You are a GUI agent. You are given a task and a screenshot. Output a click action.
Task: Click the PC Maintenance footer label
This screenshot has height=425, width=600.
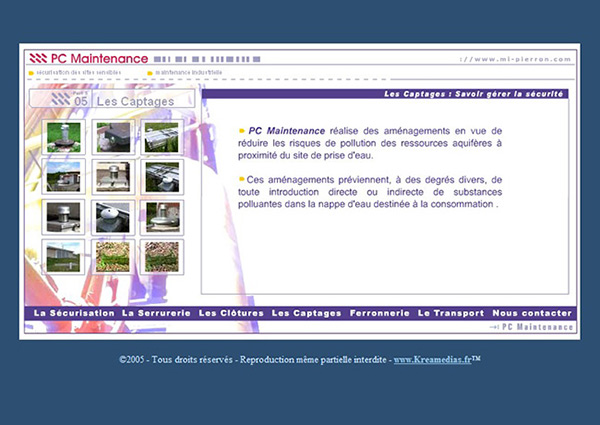coord(537,327)
